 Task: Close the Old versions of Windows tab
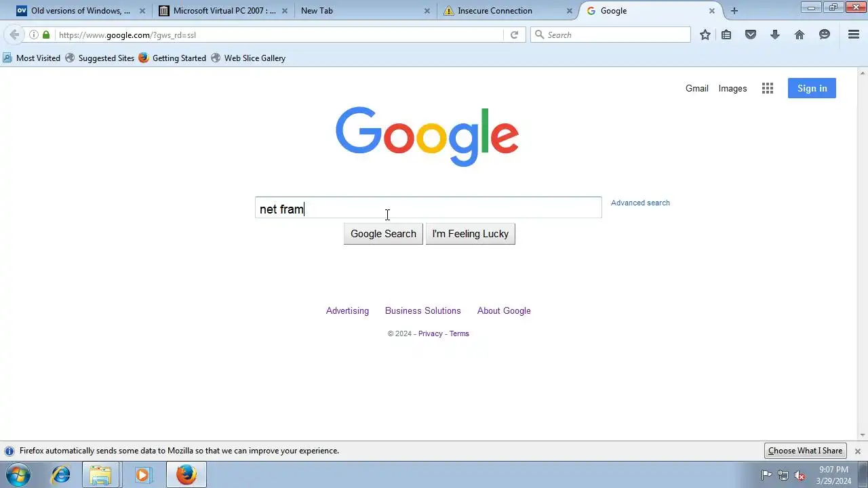(142, 11)
